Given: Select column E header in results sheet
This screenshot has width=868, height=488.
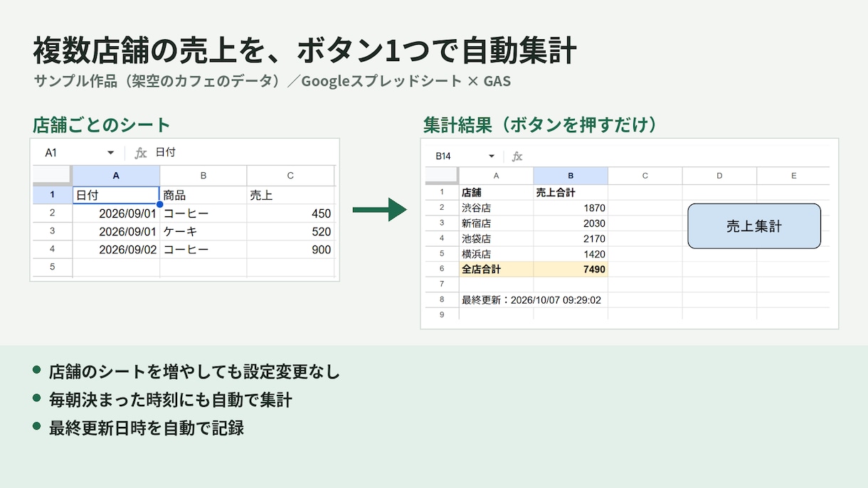Looking at the screenshot, I should (793, 176).
